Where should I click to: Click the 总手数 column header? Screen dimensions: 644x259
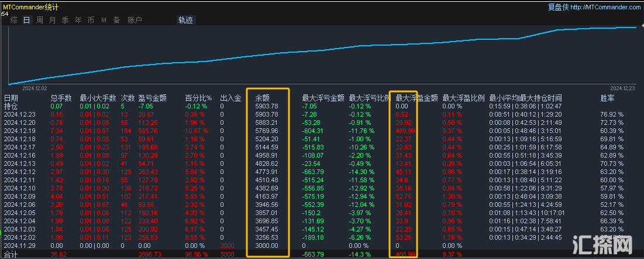61,98
